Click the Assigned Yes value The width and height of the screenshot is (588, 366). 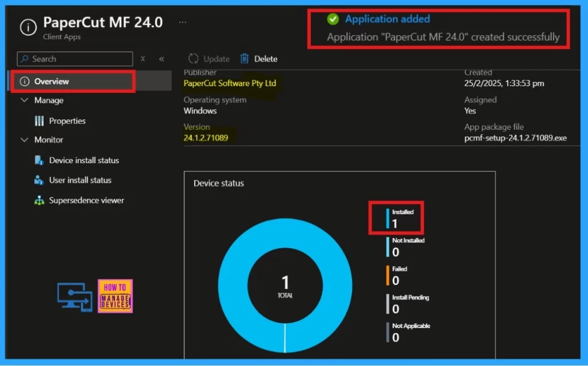tap(470, 111)
